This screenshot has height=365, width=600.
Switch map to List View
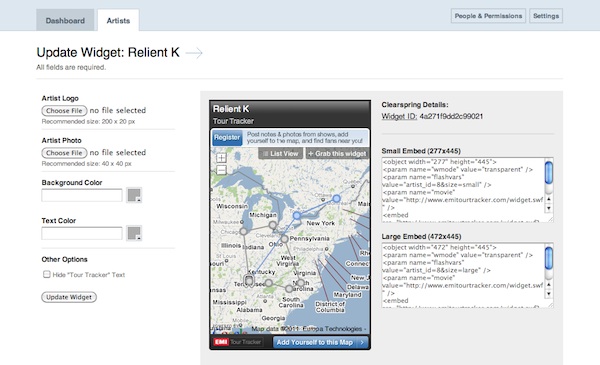[x=280, y=153]
